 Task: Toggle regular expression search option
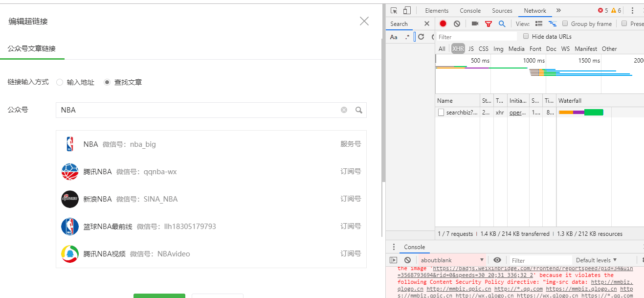(407, 37)
